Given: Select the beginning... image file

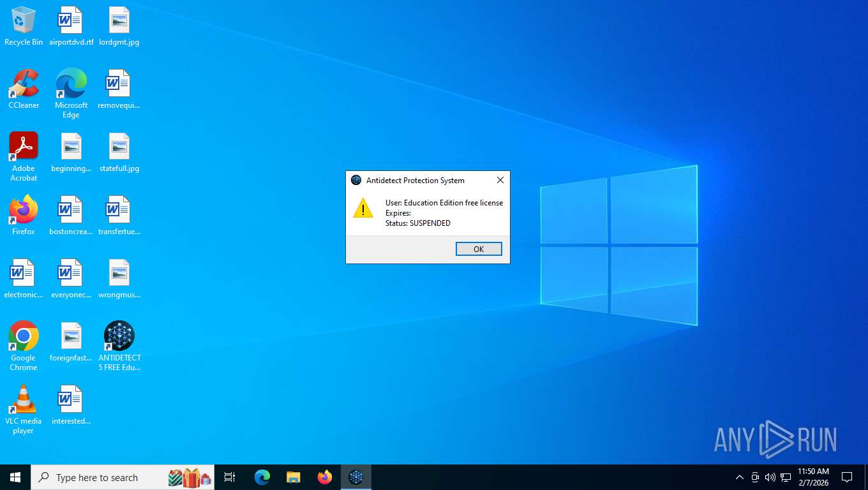Looking at the screenshot, I should [x=71, y=152].
